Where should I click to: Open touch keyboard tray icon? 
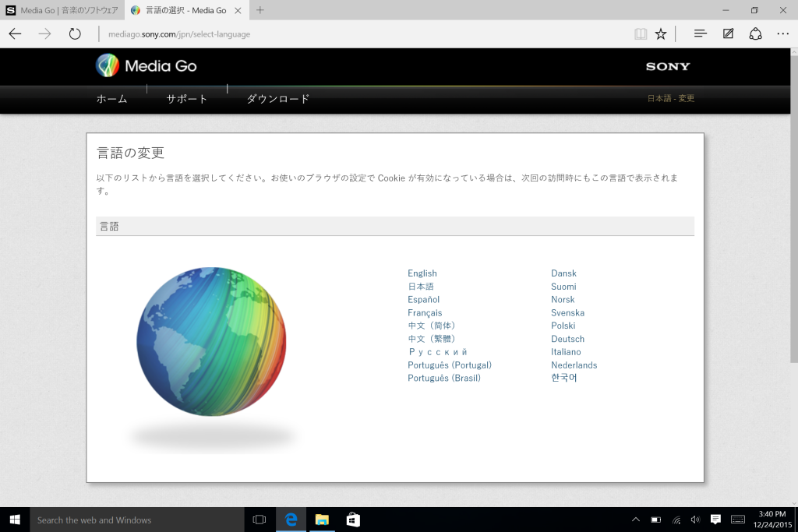pyautogui.click(x=738, y=520)
